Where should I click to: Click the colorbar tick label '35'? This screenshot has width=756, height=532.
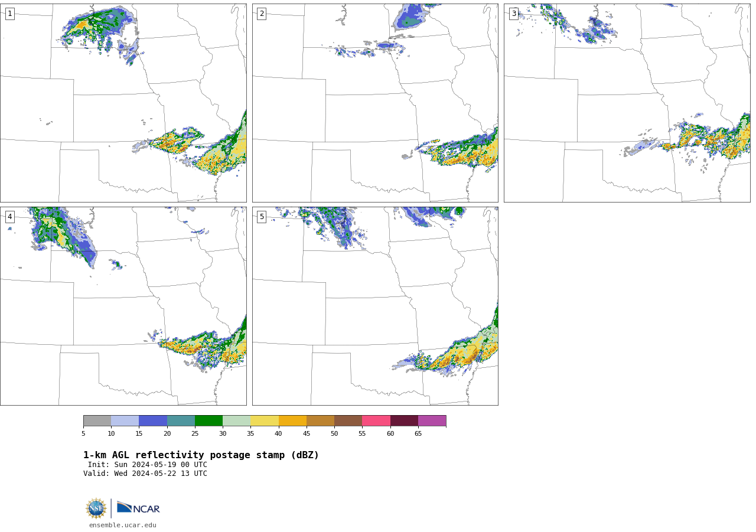[250, 434]
